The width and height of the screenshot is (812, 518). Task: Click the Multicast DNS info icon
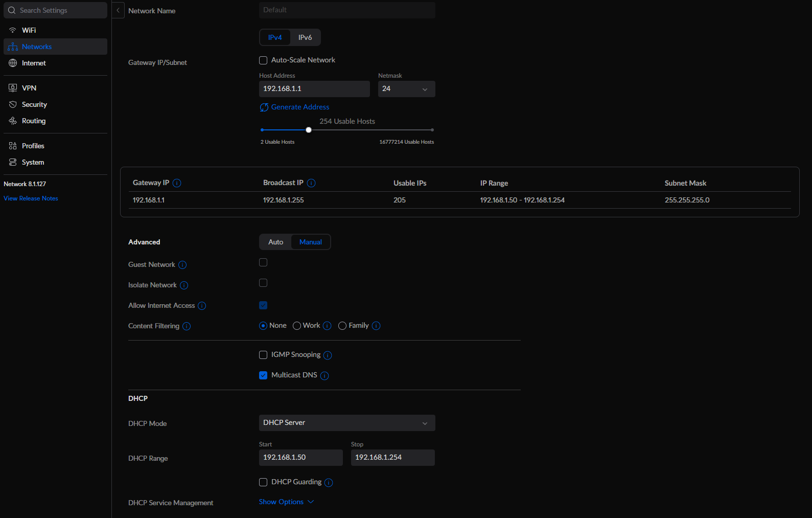coord(324,376)
